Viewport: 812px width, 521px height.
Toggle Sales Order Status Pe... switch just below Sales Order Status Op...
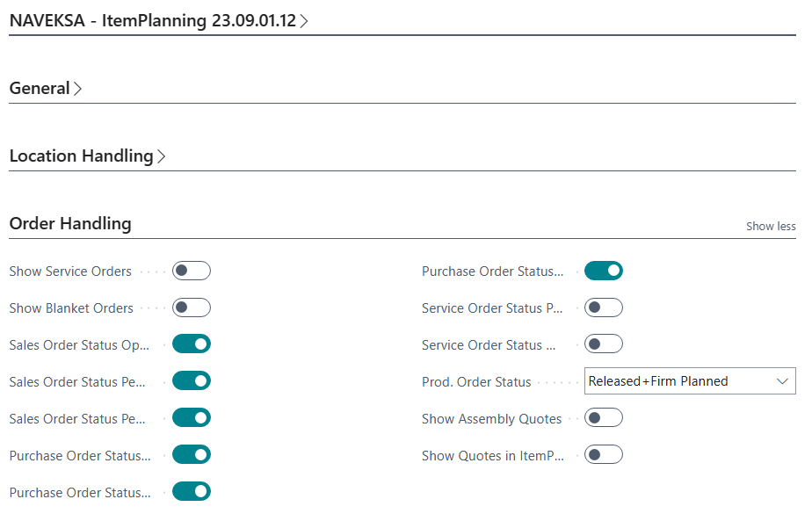[x=192, y=381]
